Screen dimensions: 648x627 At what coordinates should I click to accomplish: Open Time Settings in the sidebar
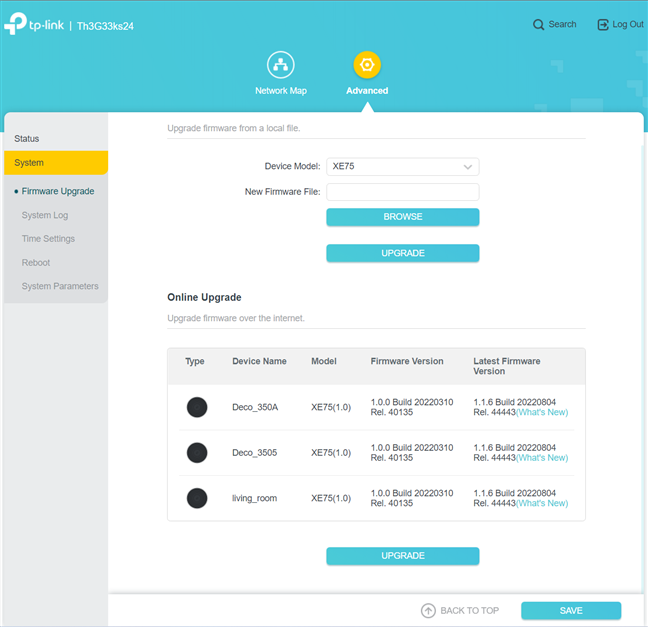click(48, 238)
